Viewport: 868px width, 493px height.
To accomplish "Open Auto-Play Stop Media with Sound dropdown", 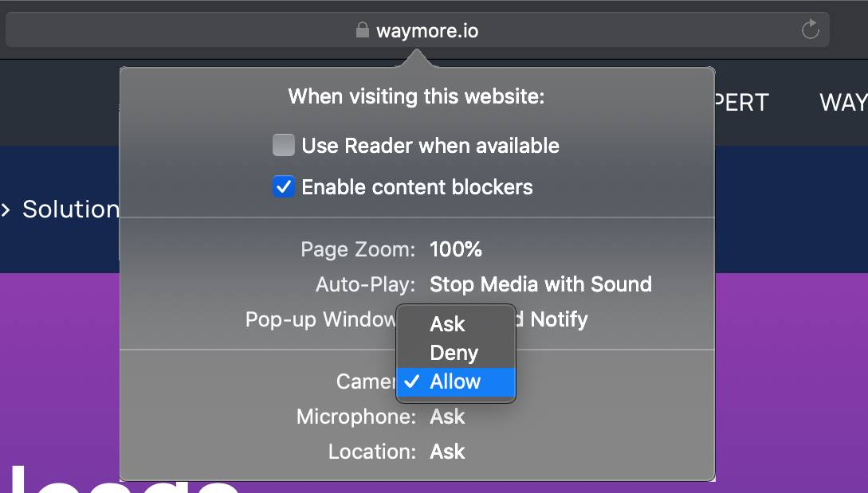I will click(541, 284).
